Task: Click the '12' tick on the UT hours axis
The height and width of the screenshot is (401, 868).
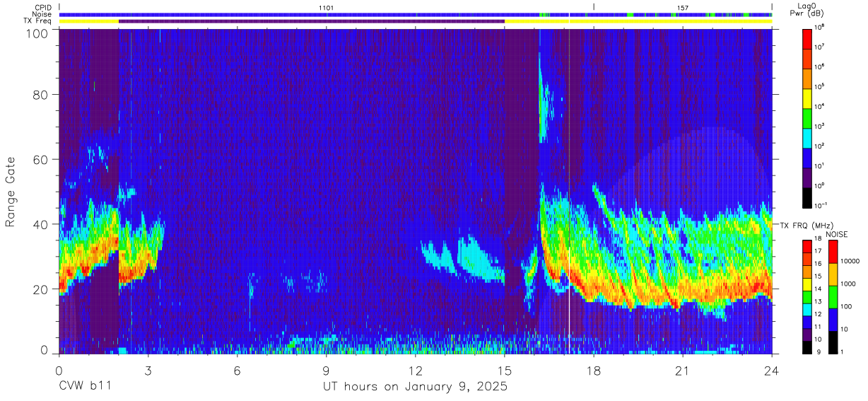Action: [416, 370]
